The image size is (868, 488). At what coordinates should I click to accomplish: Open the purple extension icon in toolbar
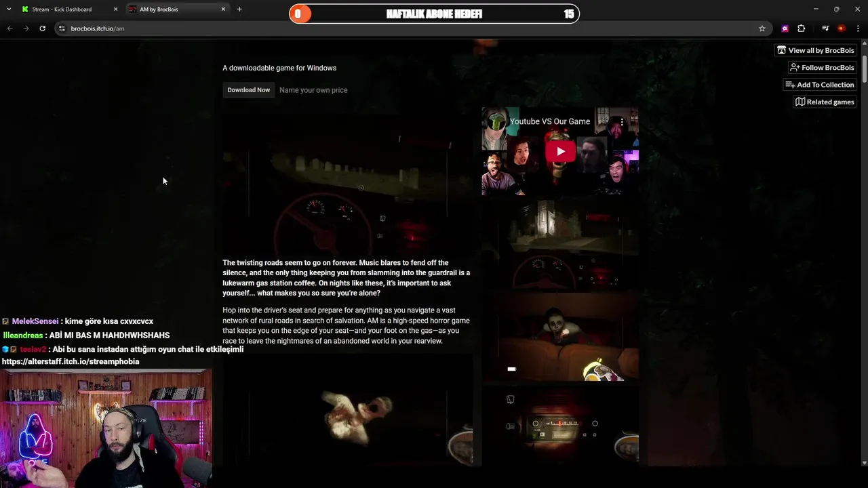click(x=785, y=28)
